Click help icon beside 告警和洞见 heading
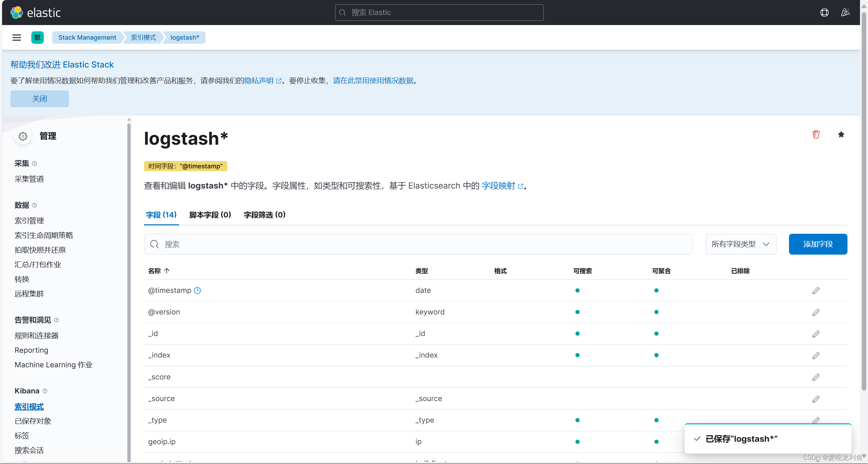This screenshot has width=868, height=464. (56, 320)
